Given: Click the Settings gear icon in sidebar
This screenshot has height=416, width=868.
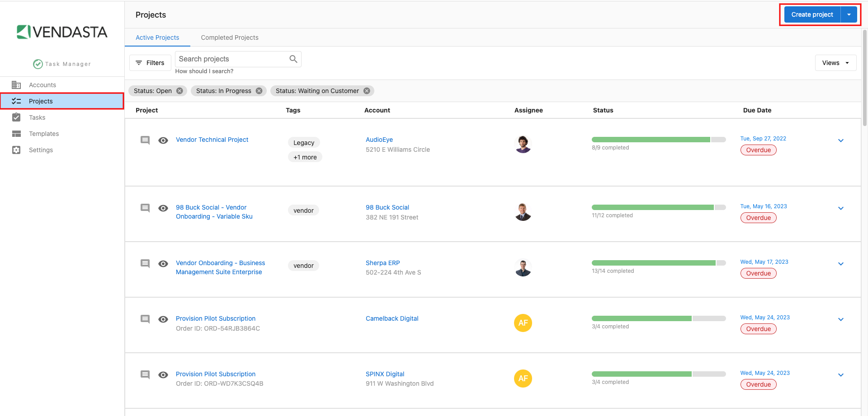Looking at the screenshot, I should pyautogui.click(x=16, y=150).
